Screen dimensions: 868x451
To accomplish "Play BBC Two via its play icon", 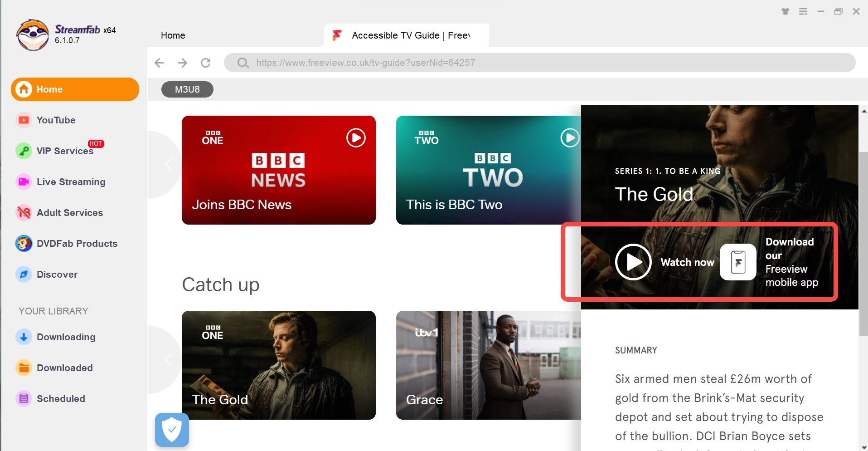I will [x=570, y=137].
